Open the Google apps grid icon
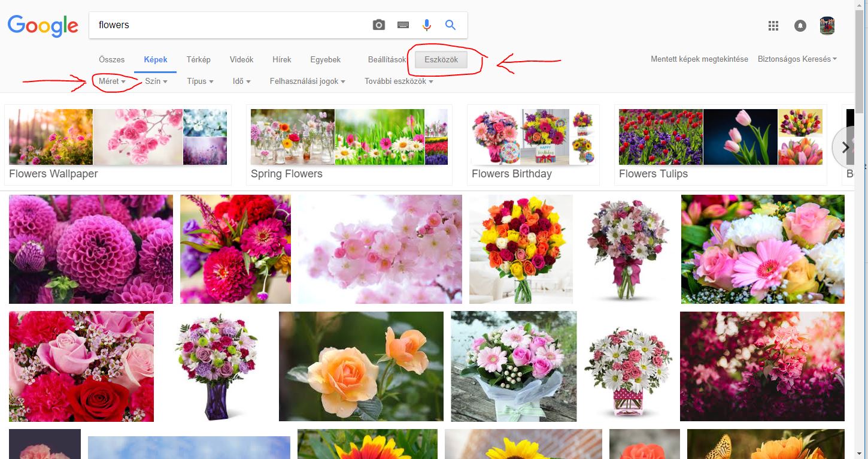The width and height of the screenshot is (868, 459). (x=773, y=26)
